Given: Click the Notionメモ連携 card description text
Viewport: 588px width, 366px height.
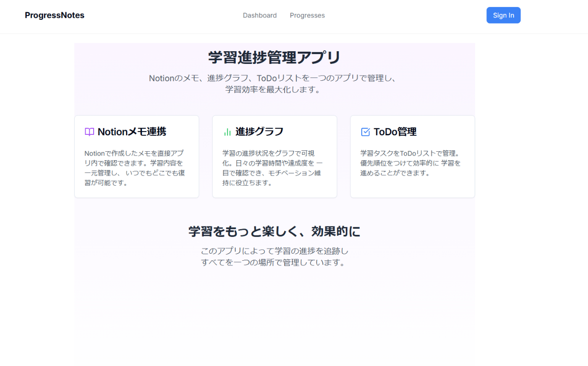Looking at the screenshot, I should coord(135,168).
